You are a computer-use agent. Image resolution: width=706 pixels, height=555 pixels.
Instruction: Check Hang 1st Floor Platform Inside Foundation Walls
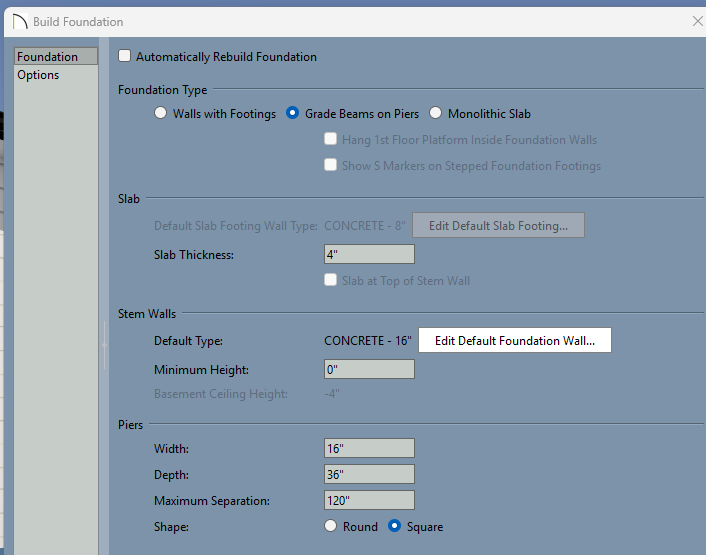[331, 140]
